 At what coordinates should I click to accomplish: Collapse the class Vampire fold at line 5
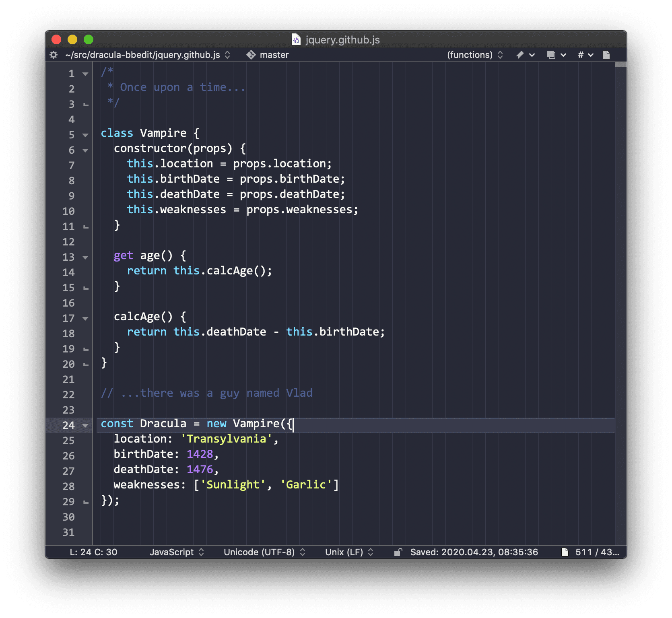click(x=85, y=135)
